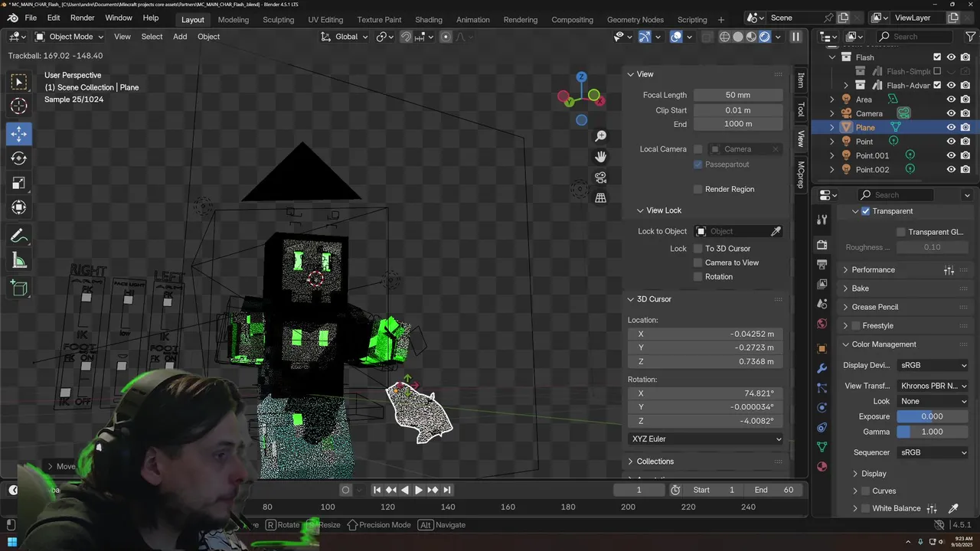Image resolution: width=980 pixels, height=551 pixels.
Task: Switch orthographic/perspective with grid icon
Action: tap(601, 198)
